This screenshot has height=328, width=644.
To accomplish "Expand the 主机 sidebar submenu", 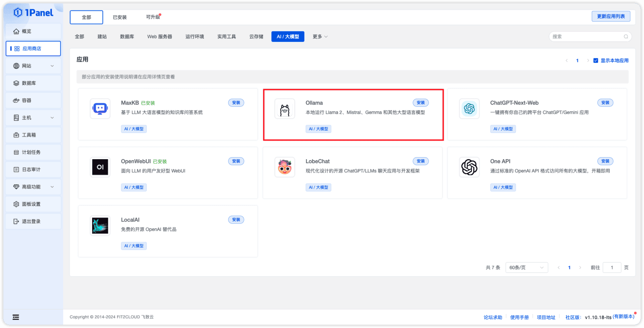I will (x=52, y=118).
